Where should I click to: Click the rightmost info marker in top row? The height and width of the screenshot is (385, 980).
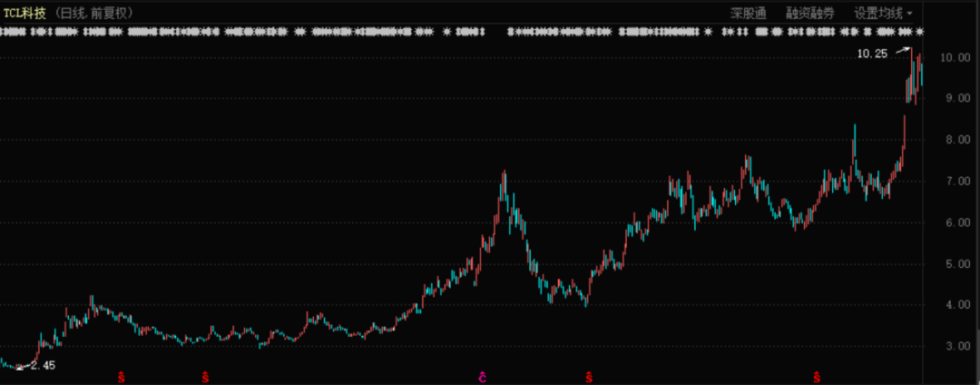click(920, 33)
